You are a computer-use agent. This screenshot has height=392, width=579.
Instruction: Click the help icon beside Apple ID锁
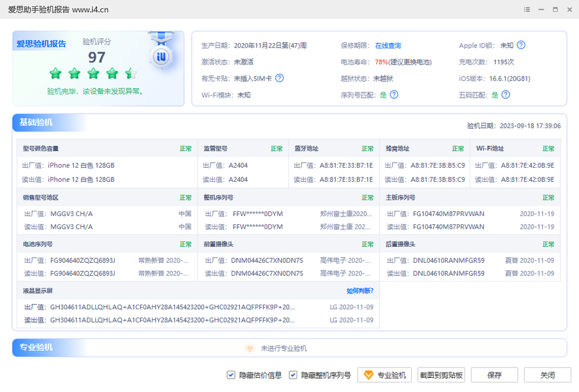click(x=520, y=45)
